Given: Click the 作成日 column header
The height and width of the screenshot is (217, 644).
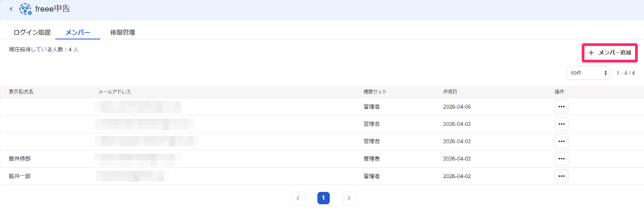Looking at the screenshot, I should coord(450,92).
